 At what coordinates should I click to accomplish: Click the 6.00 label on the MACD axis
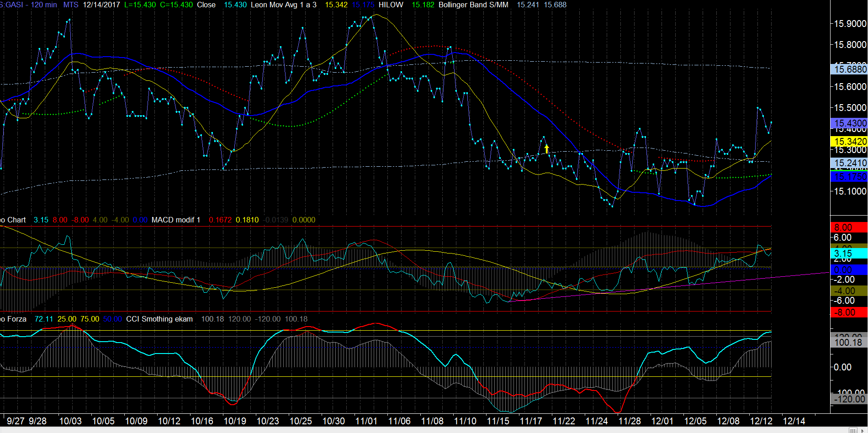coord(842,238)
